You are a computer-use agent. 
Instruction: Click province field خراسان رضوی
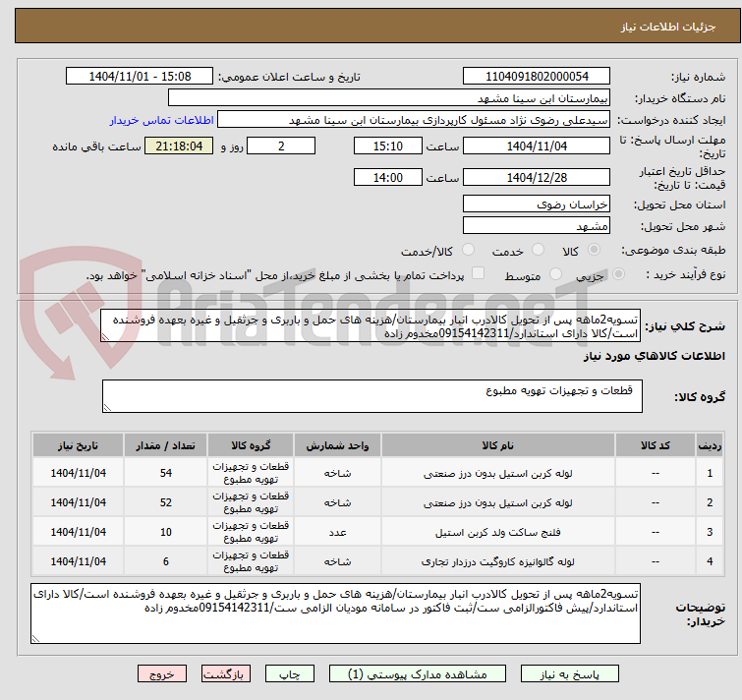[537, 204]
